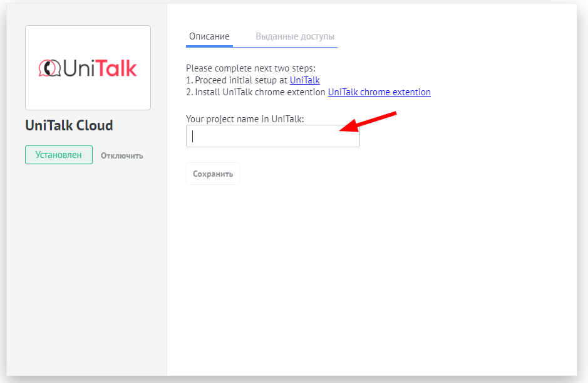Click the UniTalk Cloud heading

tap(69, 125)
